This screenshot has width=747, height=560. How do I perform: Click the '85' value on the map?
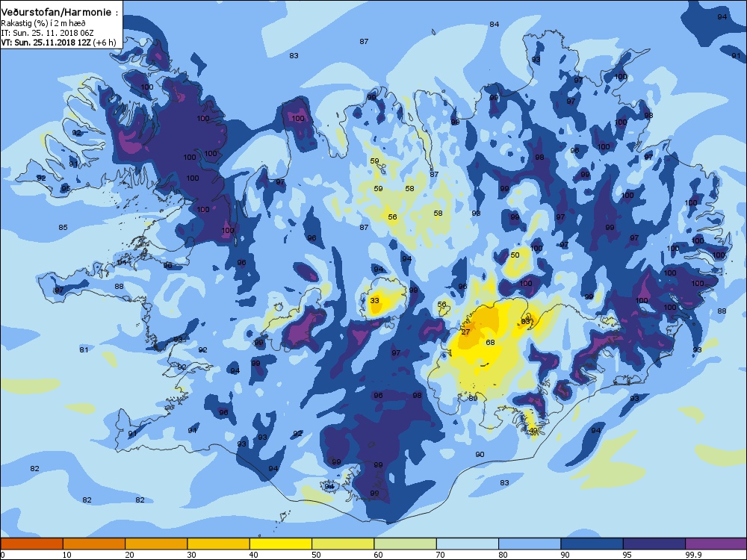point(63,228)
